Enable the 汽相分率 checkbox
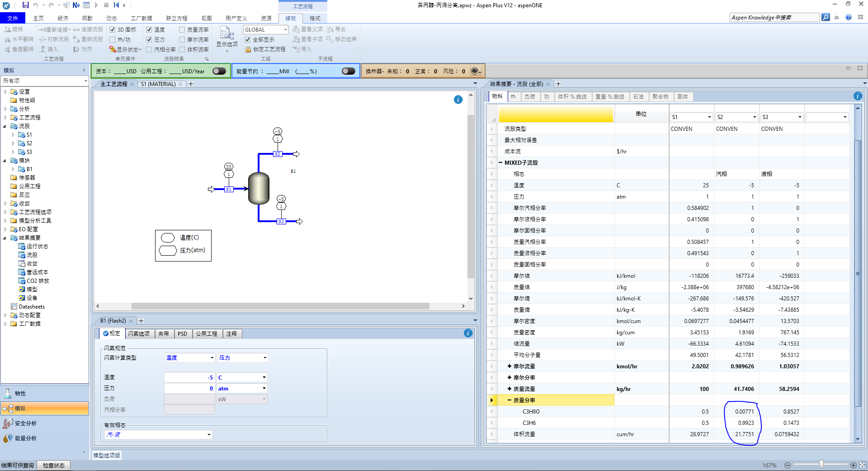Viewport: 868px width, 471px height. coord(149,49)
